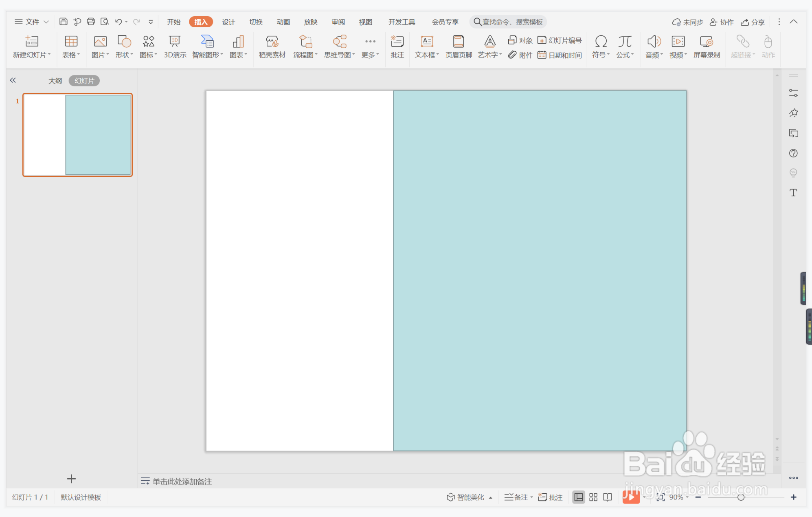Expand the 文件 file menu

tap(32, 22)
